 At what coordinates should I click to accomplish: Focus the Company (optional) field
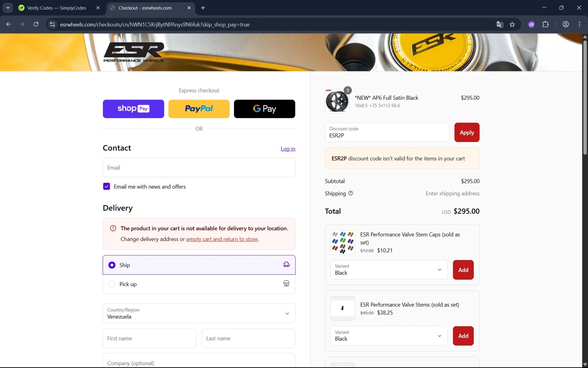[199, 361]
